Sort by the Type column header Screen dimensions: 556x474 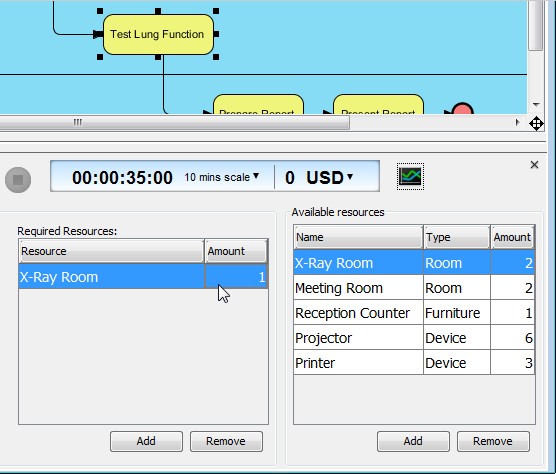click(x=457, y=237)
